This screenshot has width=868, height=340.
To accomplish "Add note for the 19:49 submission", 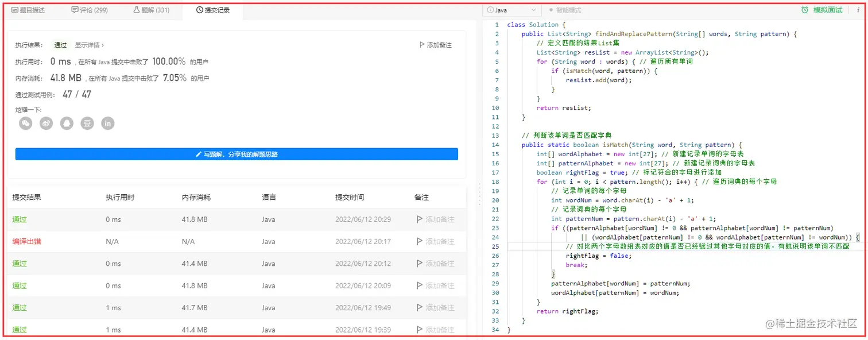I will point(436,308).
